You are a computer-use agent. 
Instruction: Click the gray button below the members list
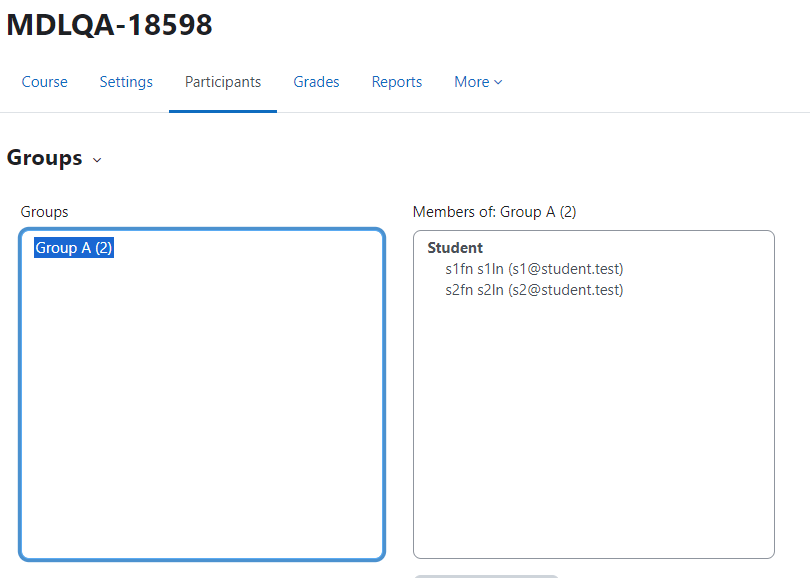point(486,576)
